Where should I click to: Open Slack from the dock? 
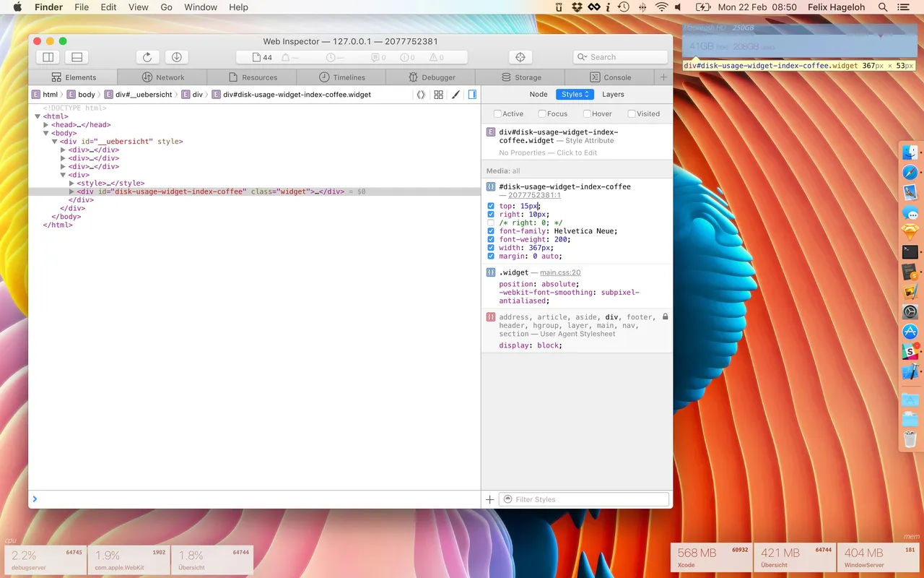pos(910,352)
